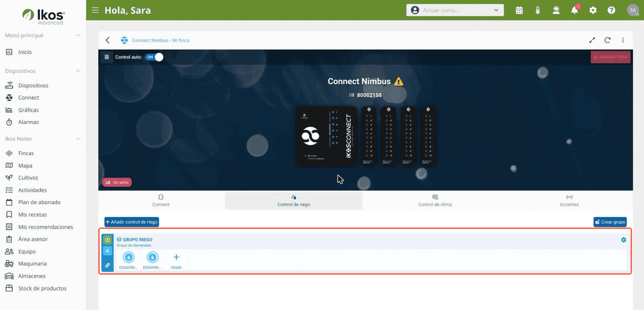This screenshot has width=644, height=310.
Task: Select the first DEMAND water drop icon
Action: (x=129, y=257)
